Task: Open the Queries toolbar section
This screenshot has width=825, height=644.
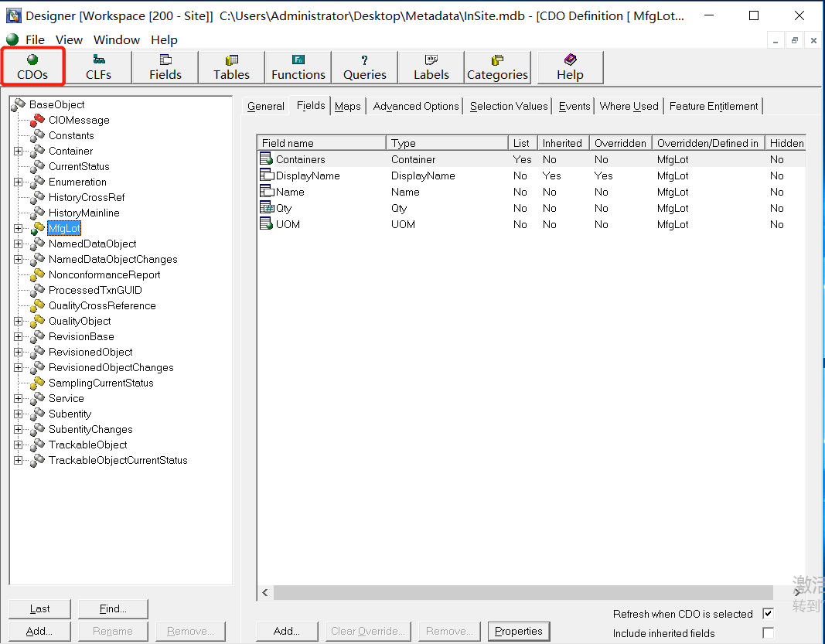Action: click(x=364, y=67)
